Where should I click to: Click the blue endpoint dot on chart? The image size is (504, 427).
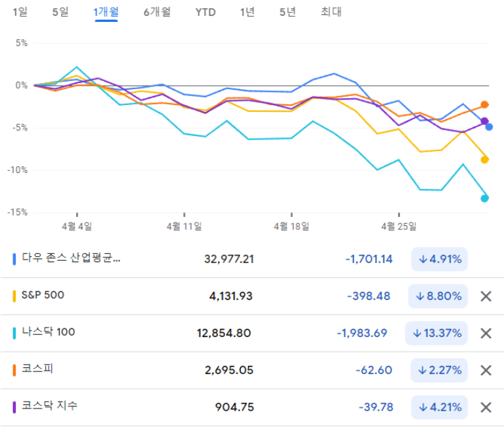[489, 127]
